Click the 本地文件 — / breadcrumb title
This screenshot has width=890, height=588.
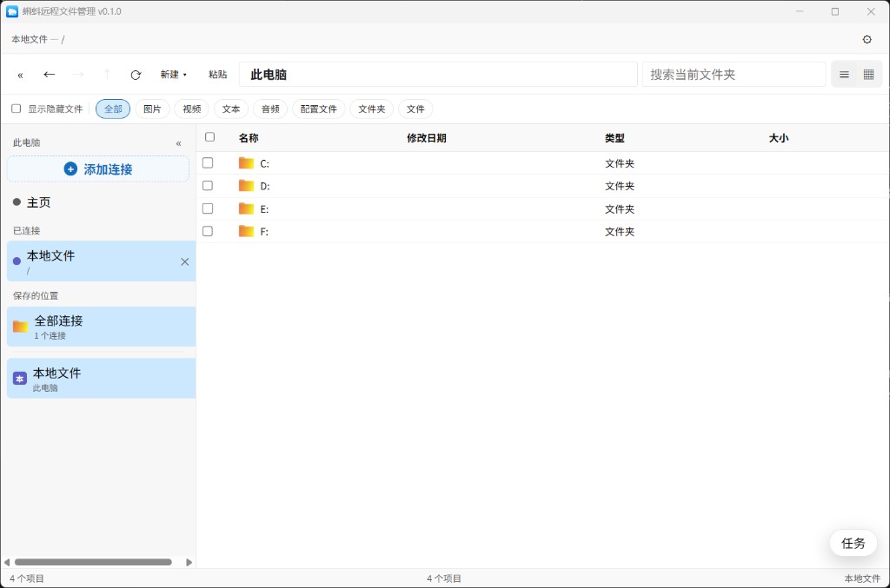[x=38, y=39]
